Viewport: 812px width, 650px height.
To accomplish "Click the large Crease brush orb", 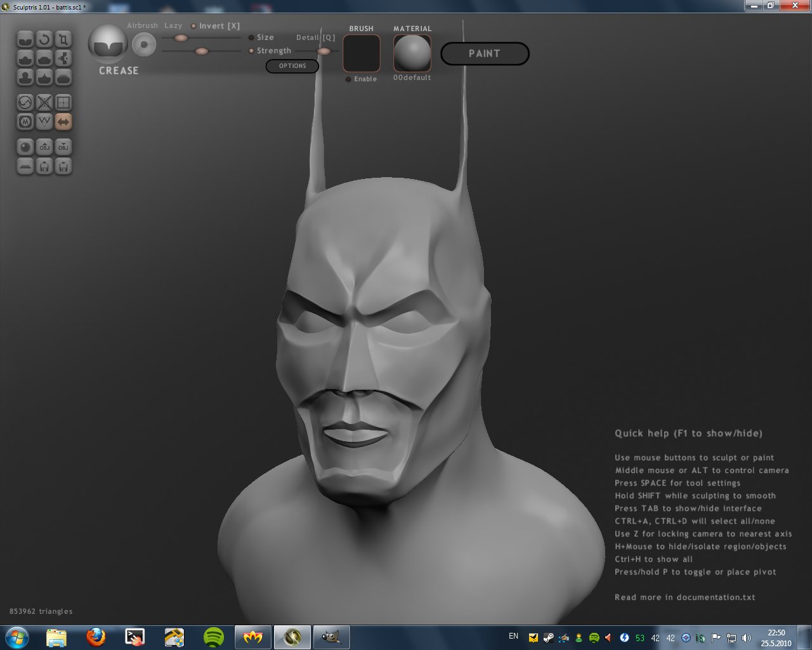I will pos(108,44).
